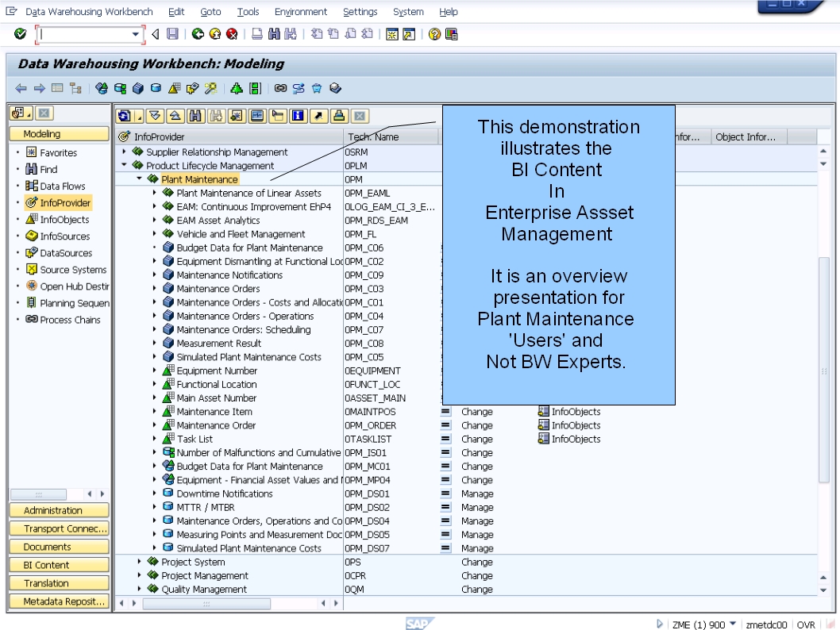
Task: Click the green Enter checkmark icon
Action: [x=21, y=34]
